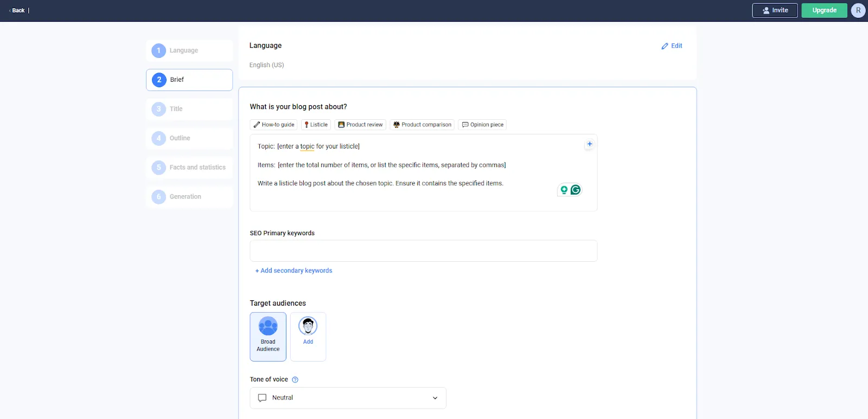Open the Neutral tone of voice dropdown
Image resolution: width=868 pixels, height=419 pixels.
pos(348,398)
